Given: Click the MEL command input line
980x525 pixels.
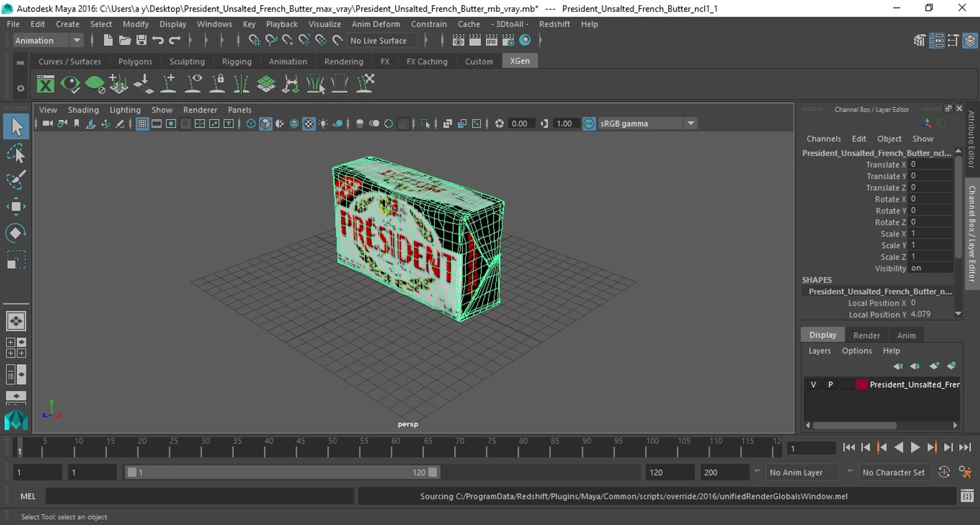Looking at the screenshot, I should (x=200, y=496).
